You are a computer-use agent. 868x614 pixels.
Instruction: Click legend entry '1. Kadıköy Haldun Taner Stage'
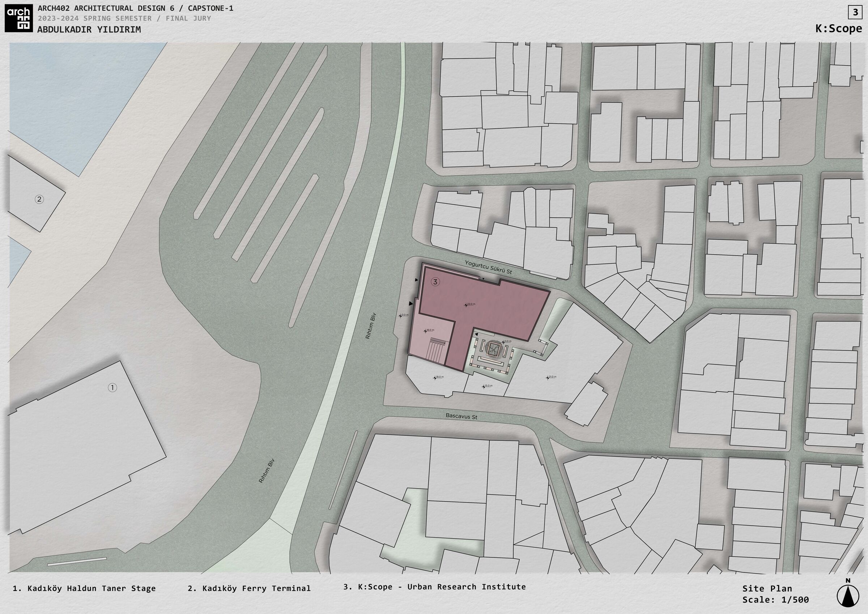point(84,589)
